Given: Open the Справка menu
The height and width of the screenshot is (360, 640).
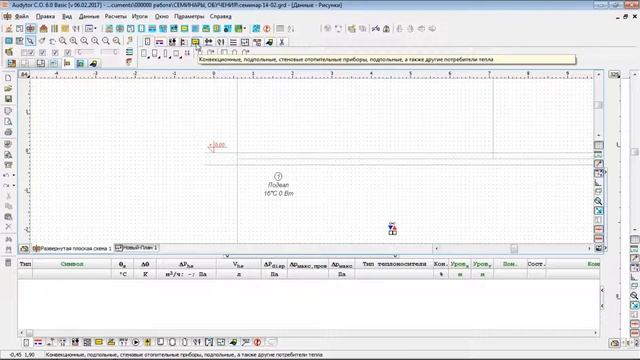Looking at the screenshot, I should pyautogui.click(x=220, y=16).
